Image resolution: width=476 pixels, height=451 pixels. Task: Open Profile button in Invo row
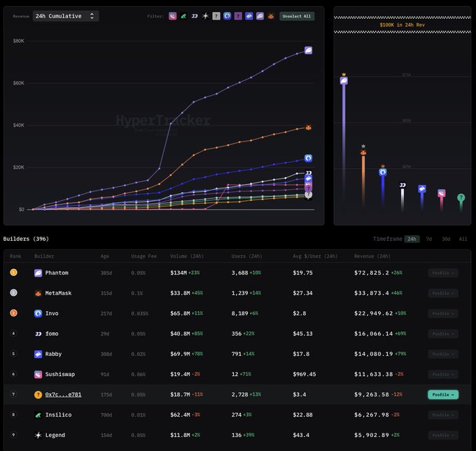[x=443, y=314]
